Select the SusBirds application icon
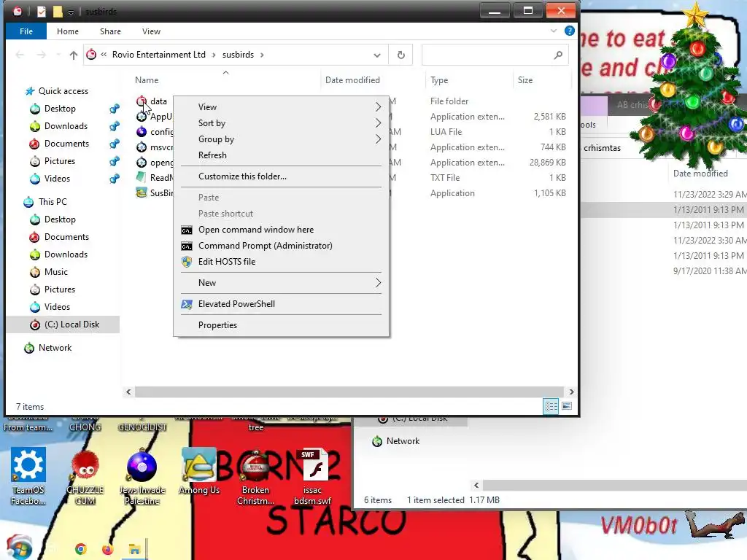 [x=142, y=192]
